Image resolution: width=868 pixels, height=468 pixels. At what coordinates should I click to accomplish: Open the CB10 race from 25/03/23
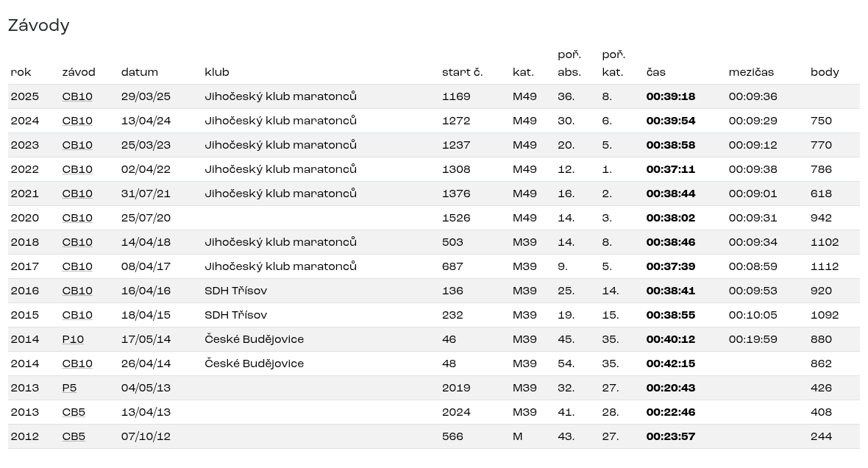(77, 145)
